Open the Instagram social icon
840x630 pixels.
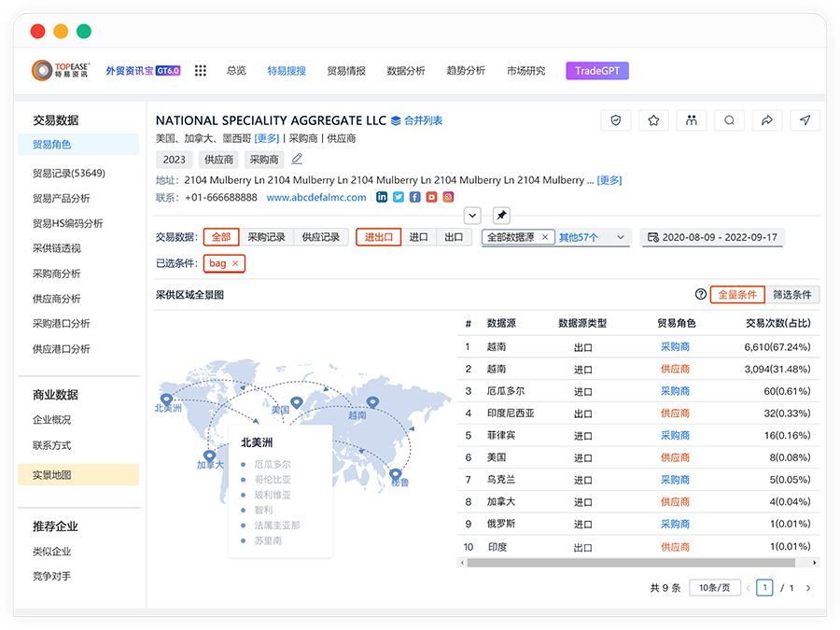448,197
